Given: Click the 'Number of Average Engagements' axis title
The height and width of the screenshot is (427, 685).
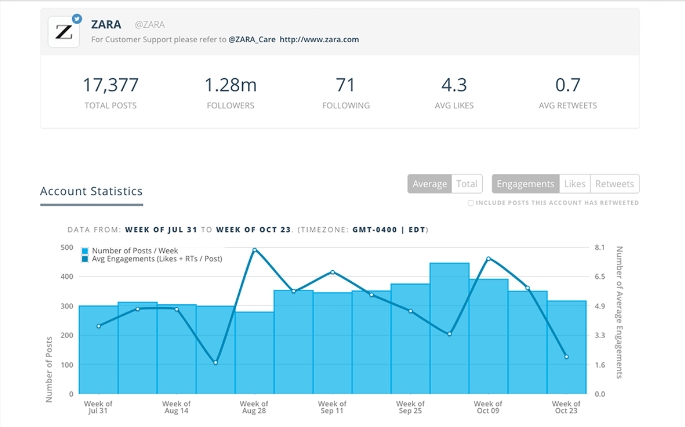Looking at the screenshot, I should (619, 312).
